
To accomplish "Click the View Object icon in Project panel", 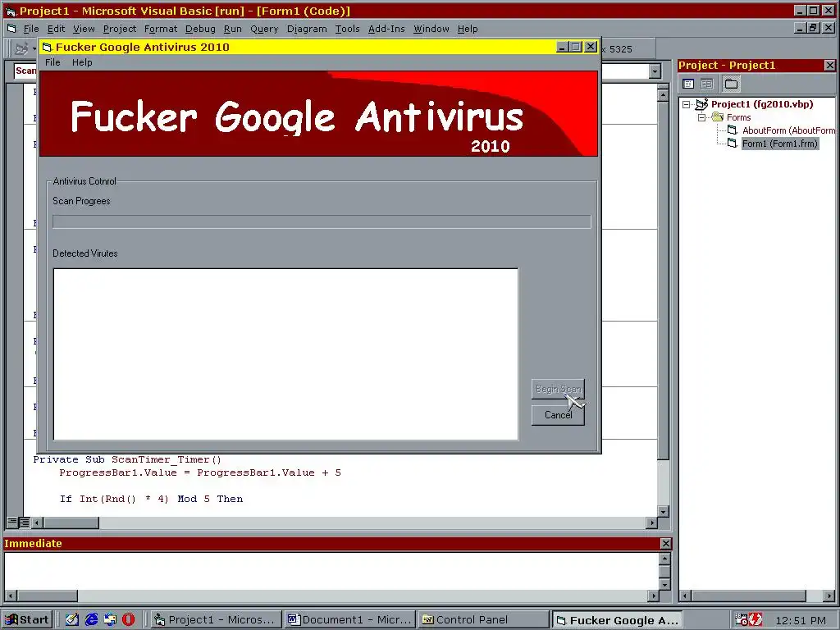I will 707,84.
